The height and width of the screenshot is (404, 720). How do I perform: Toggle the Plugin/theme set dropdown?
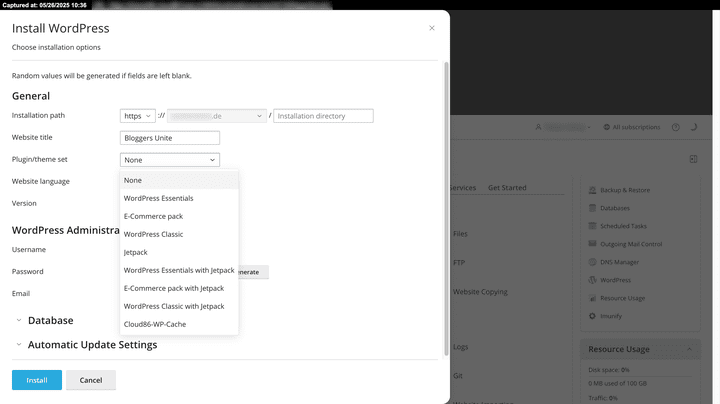(x=170, y=160)
